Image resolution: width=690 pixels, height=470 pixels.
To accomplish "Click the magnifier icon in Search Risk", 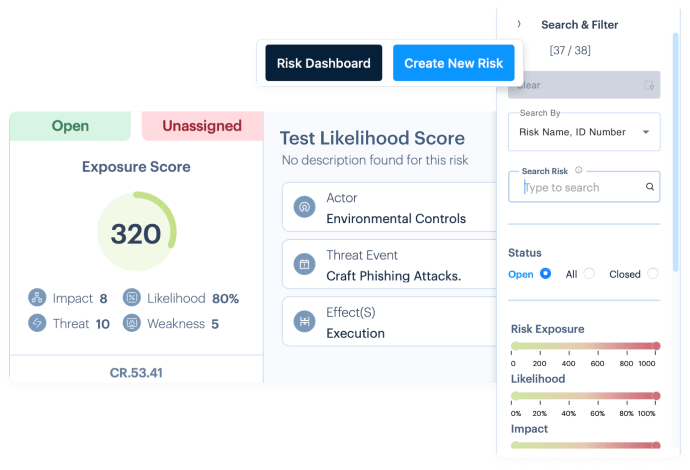I will [650, 187].
